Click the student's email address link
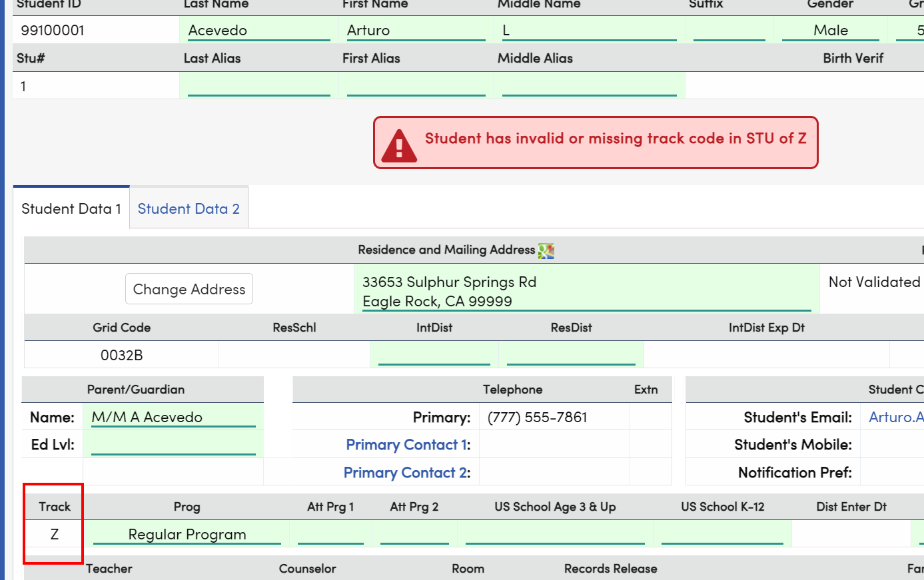Screen dimensions: 924x580 pos(896,417)
